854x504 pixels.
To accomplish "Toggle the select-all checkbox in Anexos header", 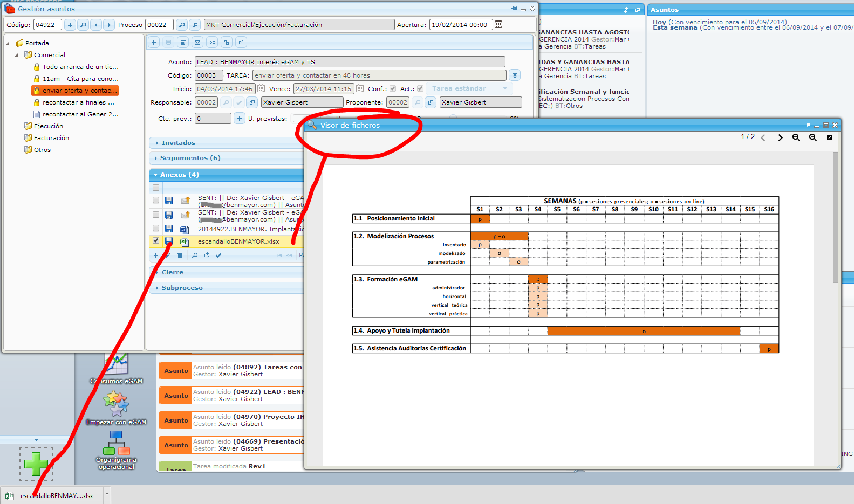I will tap(156, 188).
